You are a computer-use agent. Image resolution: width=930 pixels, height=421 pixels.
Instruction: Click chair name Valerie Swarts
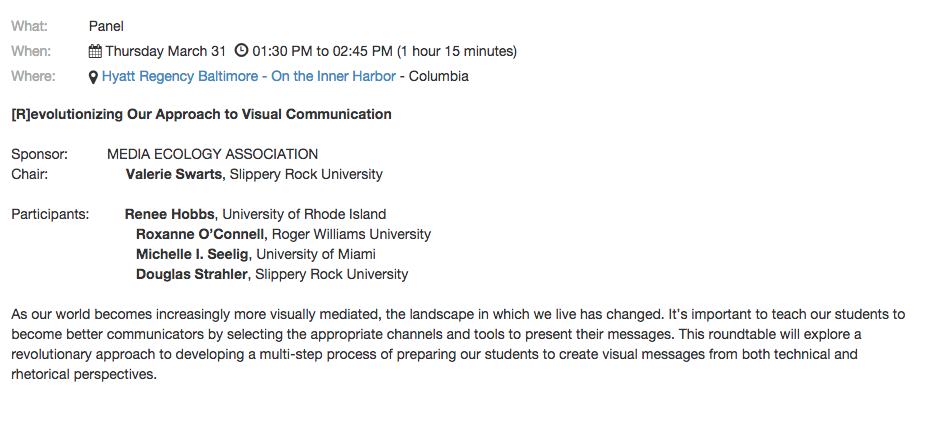tap(174, 174)
